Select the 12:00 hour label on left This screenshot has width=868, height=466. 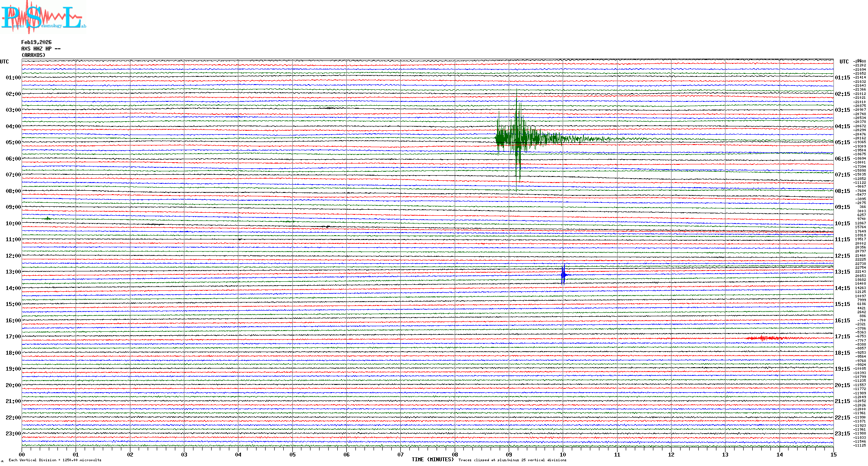click(x=13, y=256)
